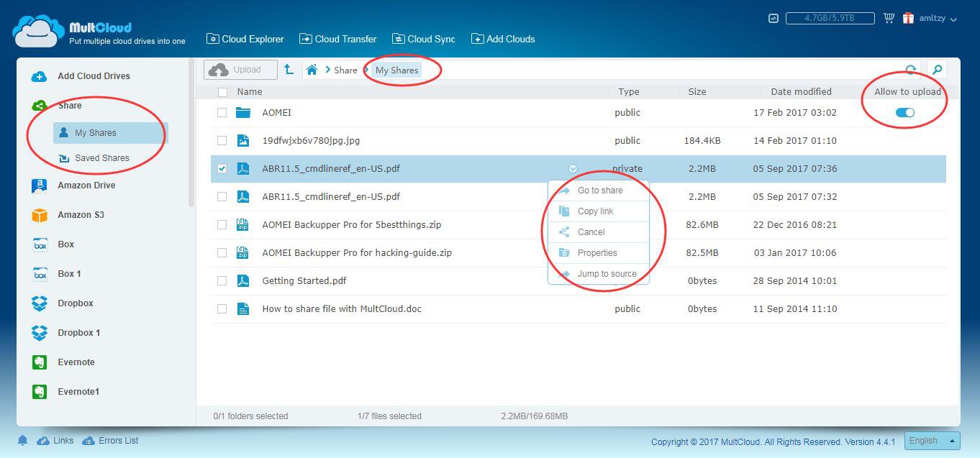Sort by the Name column header
980x458 pixels.
250,92
